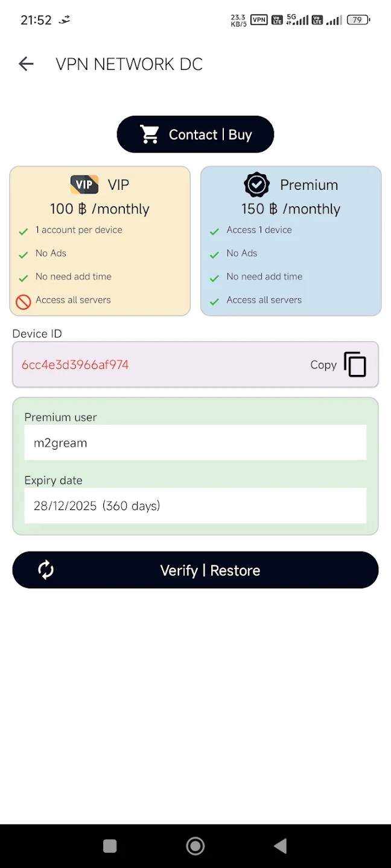The width and height of the screenshot is (391, 868).
Task: Tap the VIP badge icon
Action: (x=84, y=184)
